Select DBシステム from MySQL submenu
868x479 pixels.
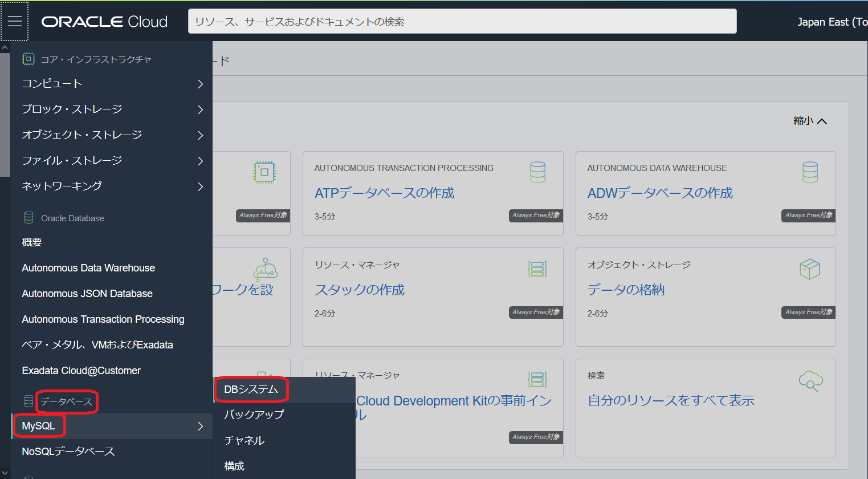[x=251, y=389]
